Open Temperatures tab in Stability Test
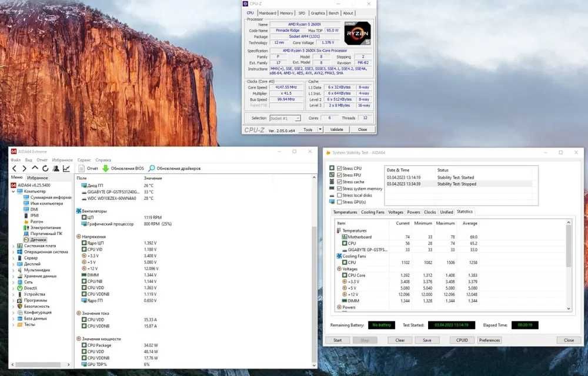Screen dimensions: 588x376 [345, 212]
